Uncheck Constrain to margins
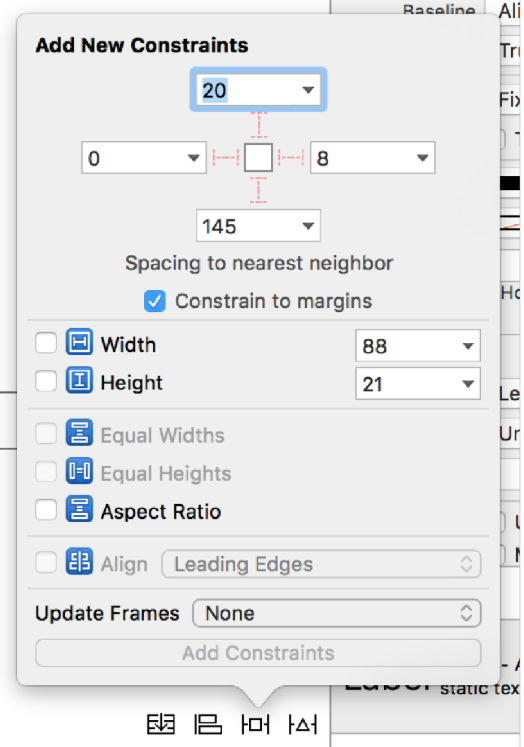The width and height of the screenshot is (524, 747). (x=155, y=301)
